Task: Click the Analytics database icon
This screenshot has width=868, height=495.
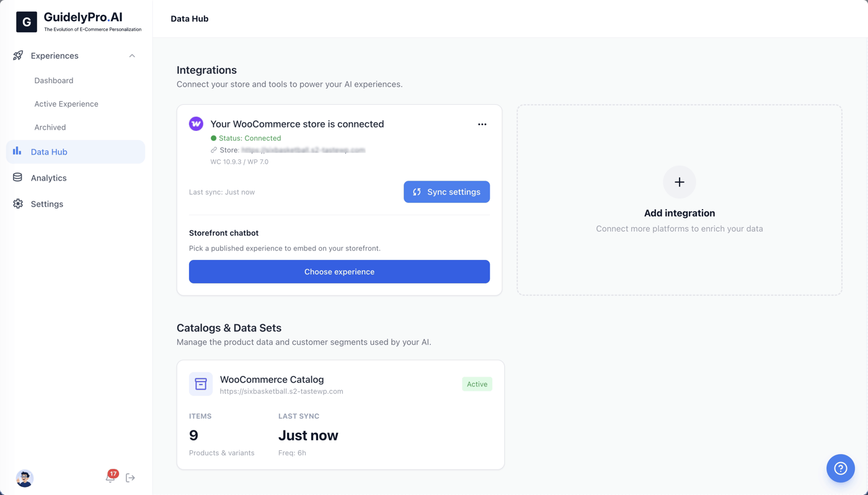Action: pos(17,177)
